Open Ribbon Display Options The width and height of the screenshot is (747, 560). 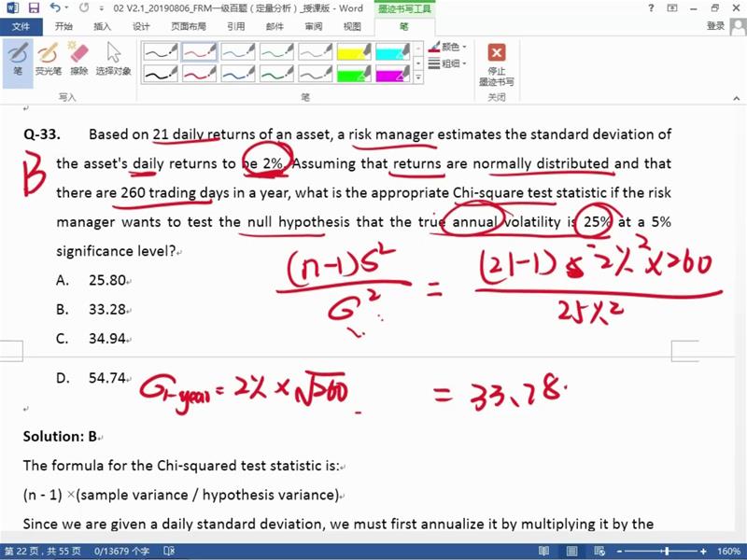(x=672, y=8)
